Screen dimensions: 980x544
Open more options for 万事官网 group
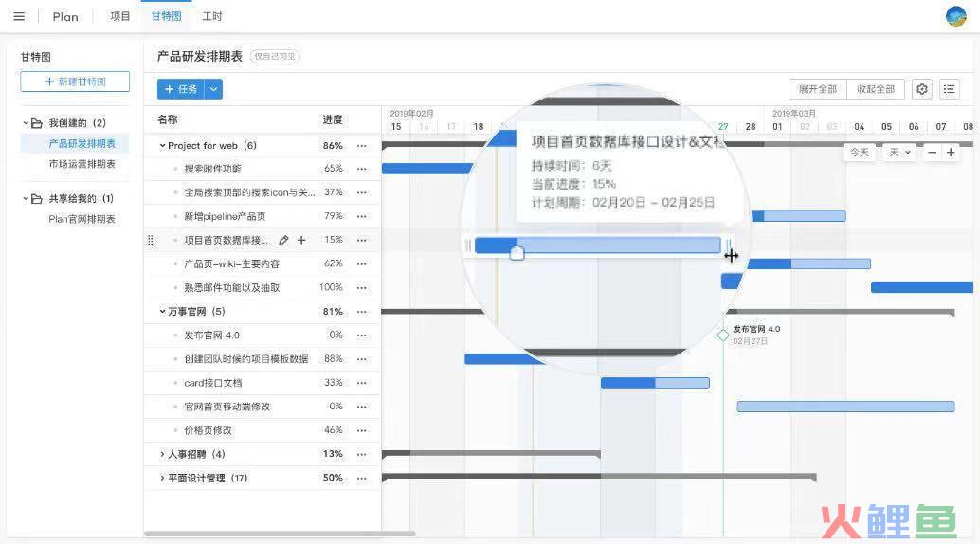[362, 312]
